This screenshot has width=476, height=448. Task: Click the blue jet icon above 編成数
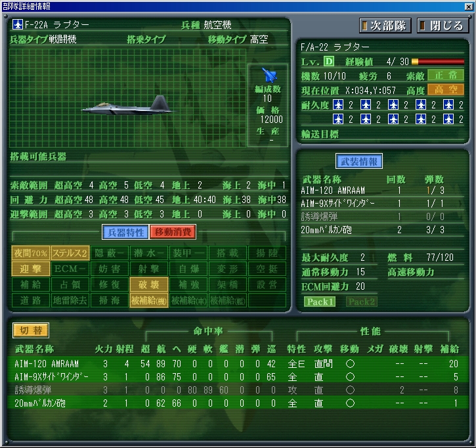pyautogui.click(x=269, y=76)
